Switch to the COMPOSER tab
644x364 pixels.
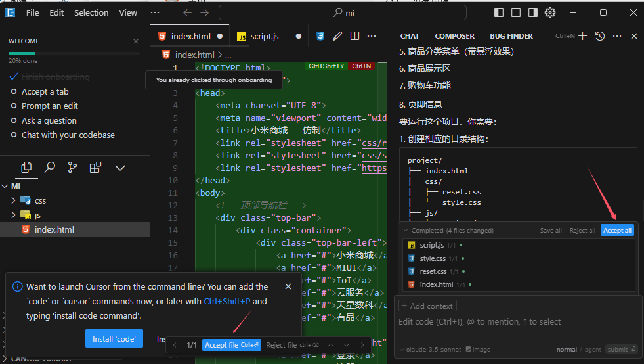455,36
